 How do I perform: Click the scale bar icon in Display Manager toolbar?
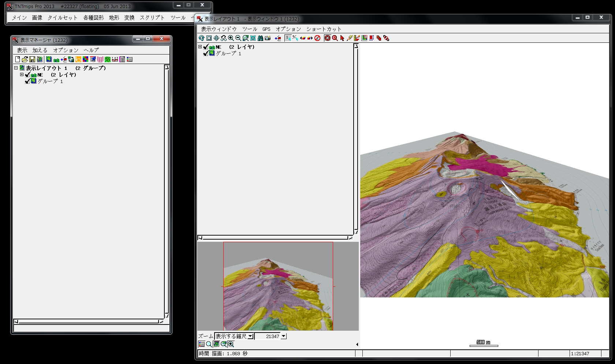(x=115, y=59)
